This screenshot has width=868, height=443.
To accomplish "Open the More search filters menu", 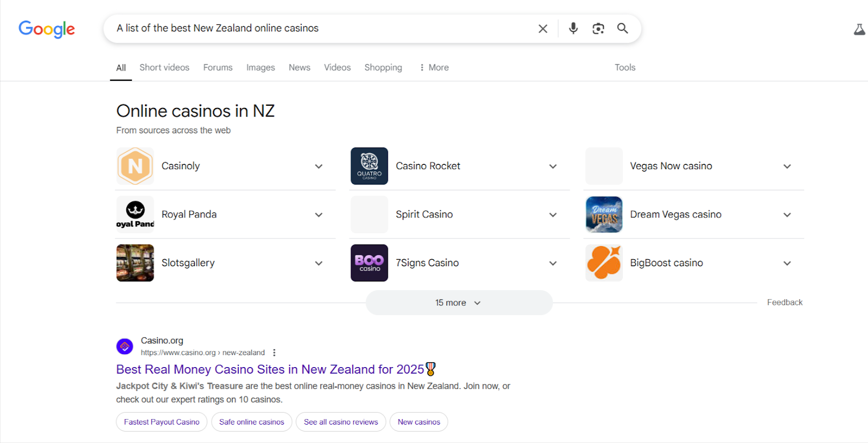I will [x=434, y=67].
